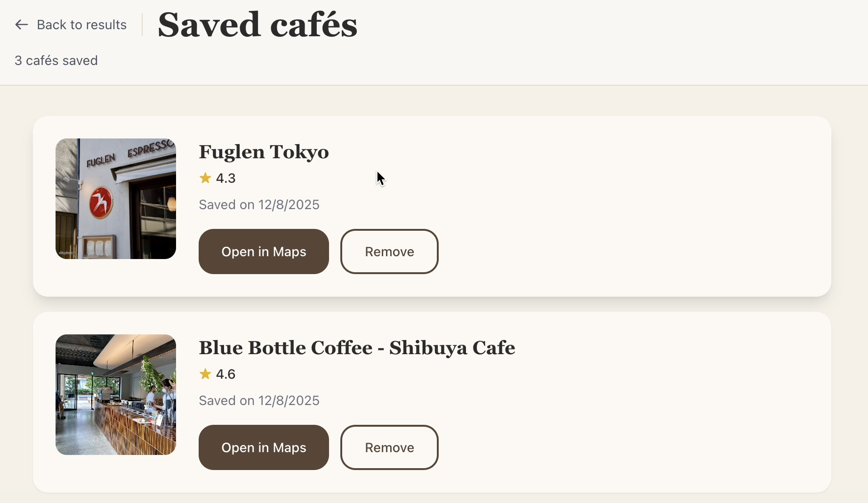868x503 pixels.
Task: Open Fuglen Tokyo in Maps
Action: (x=263, y=251)
